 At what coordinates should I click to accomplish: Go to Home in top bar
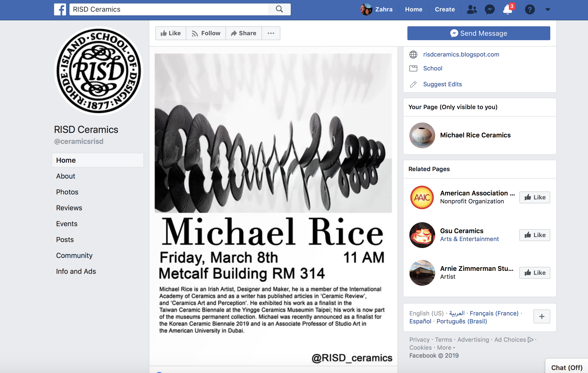click(414, 9)
